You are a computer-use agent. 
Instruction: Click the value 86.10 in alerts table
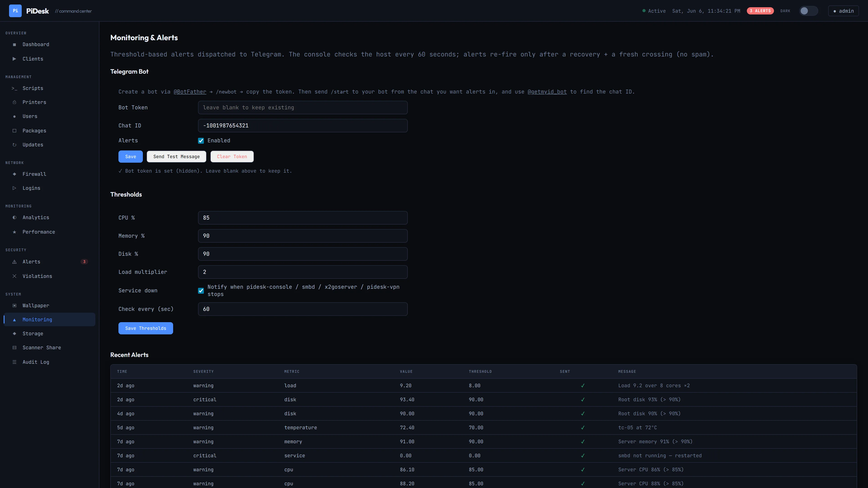pyautogui.click(x=407, y=470)
